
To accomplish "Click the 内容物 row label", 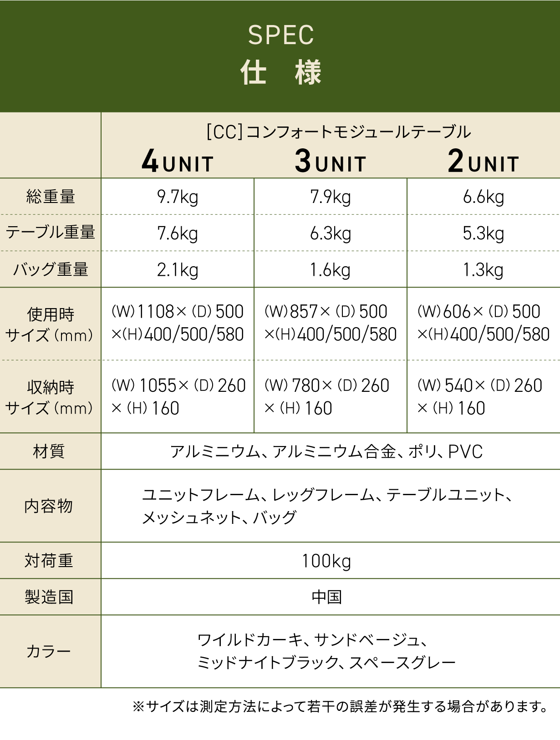I will tap(49, 506).
